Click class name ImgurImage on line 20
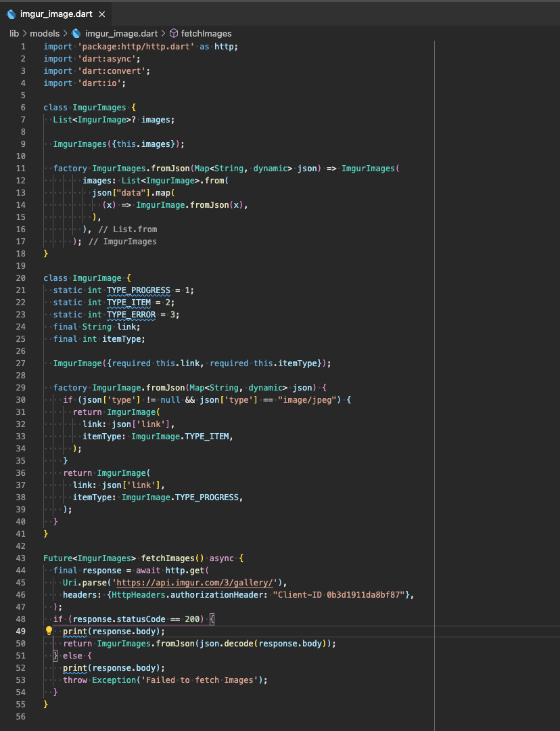Screen dimensions: 560x731 pos(97,278)
